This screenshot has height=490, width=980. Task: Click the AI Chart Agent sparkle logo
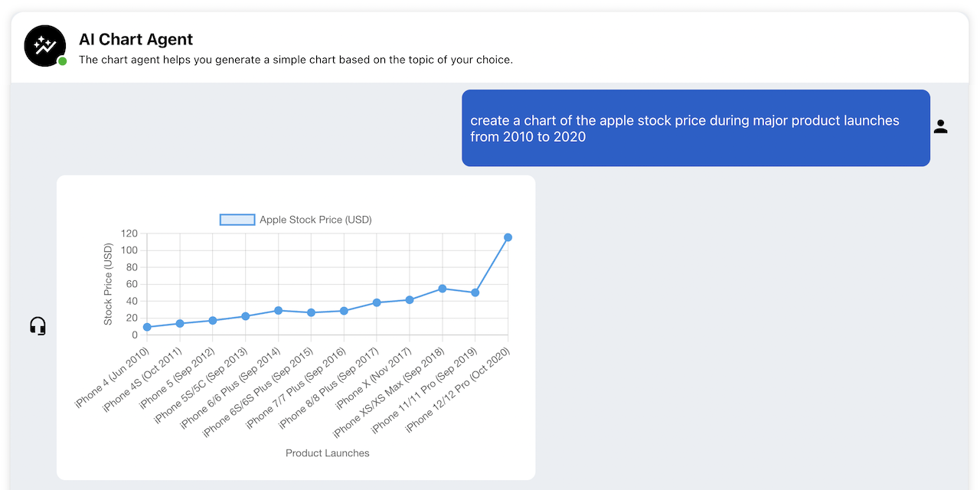coord(44,46)
